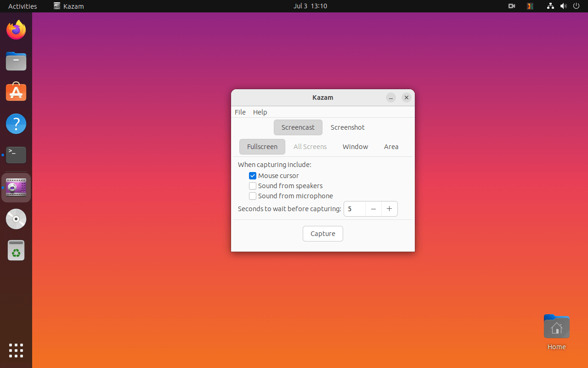This screenshot has height=368, width=588.
Task: Select the Kazam icon in the dock
Action: [16, 188]
